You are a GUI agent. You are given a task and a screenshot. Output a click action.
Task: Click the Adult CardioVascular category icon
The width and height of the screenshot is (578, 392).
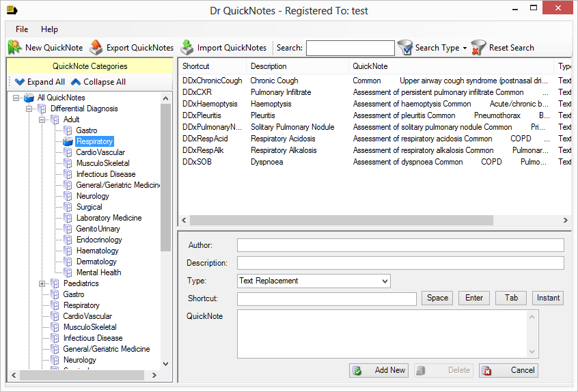pos(68,152)
